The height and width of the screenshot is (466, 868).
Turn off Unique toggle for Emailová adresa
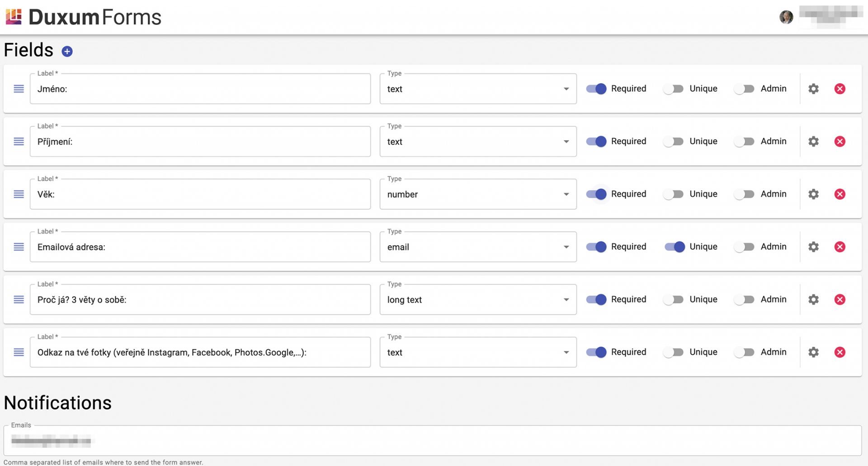tap(675, 247)
